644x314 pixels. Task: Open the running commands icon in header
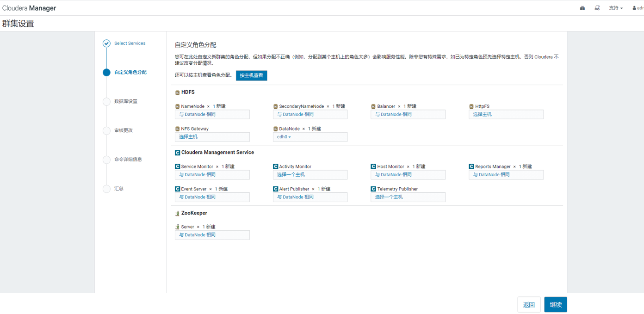click(x=597, y=8)
